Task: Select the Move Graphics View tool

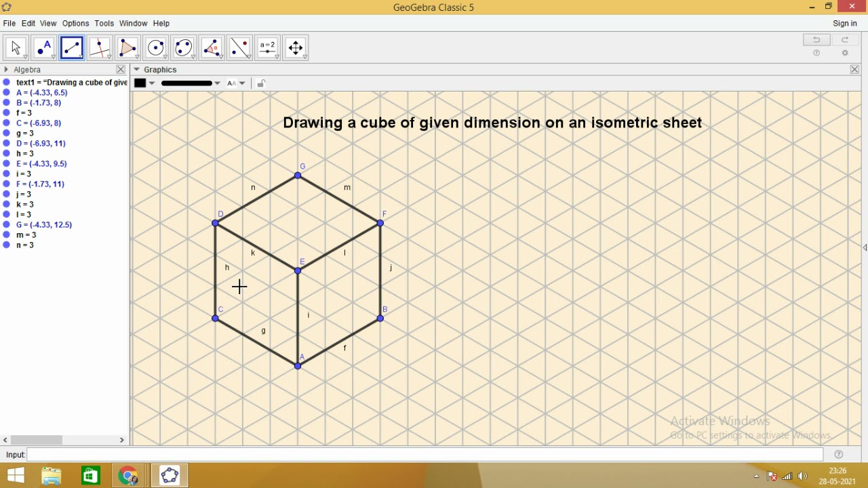Action: (x=296, y=47)
